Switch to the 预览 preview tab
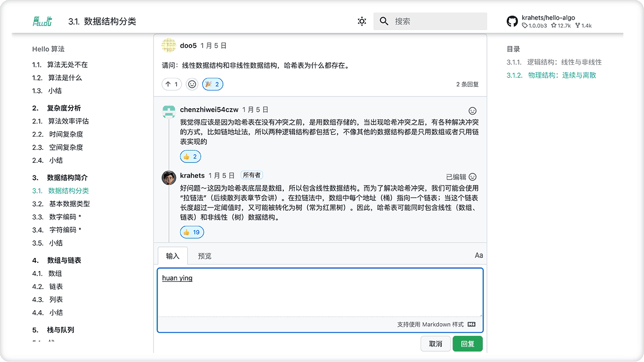Image resolution: width=644 pixels, height=362 pixels. point(204,255)
